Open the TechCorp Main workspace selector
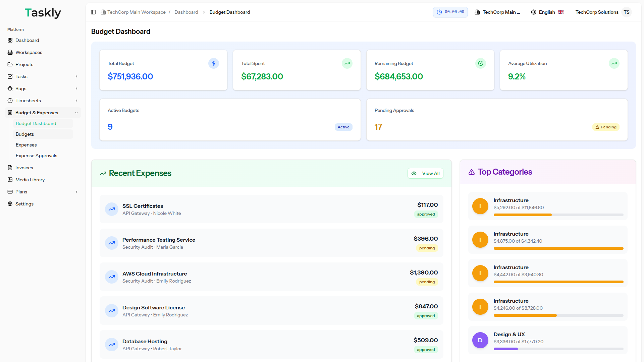644x362 pixels. pyautogui.click(x=497, y=12)
